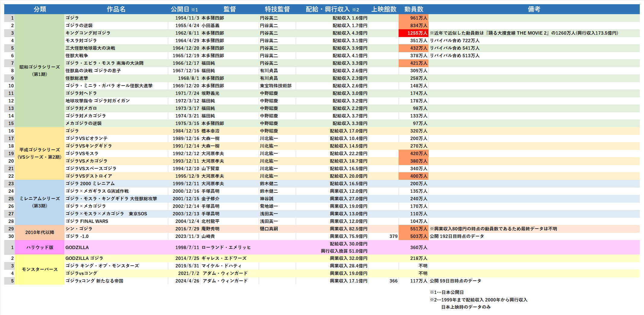Click the 動員数 column header
Screen dimensions: 644x315
coord(414,9)
